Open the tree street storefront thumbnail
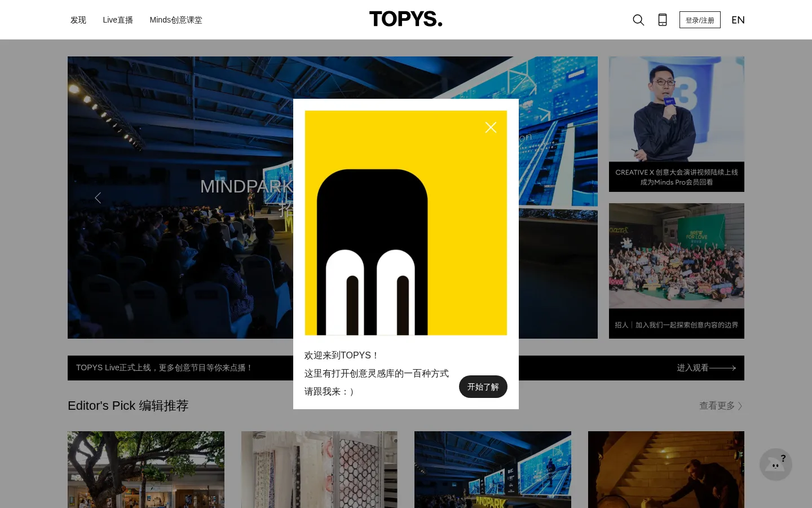Image resolution: width=812 pixels, height=508 pixels. click(x=146, y=470)
